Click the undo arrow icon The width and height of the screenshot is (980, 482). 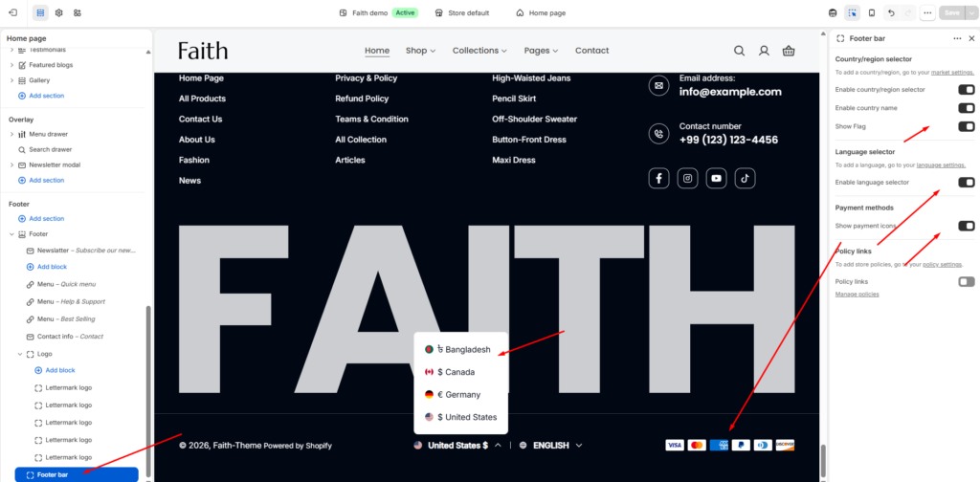coord(891,12)
